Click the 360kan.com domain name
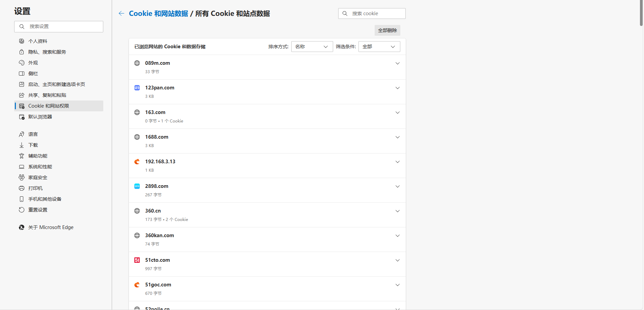The image size is (644, 310). point(160,235)
